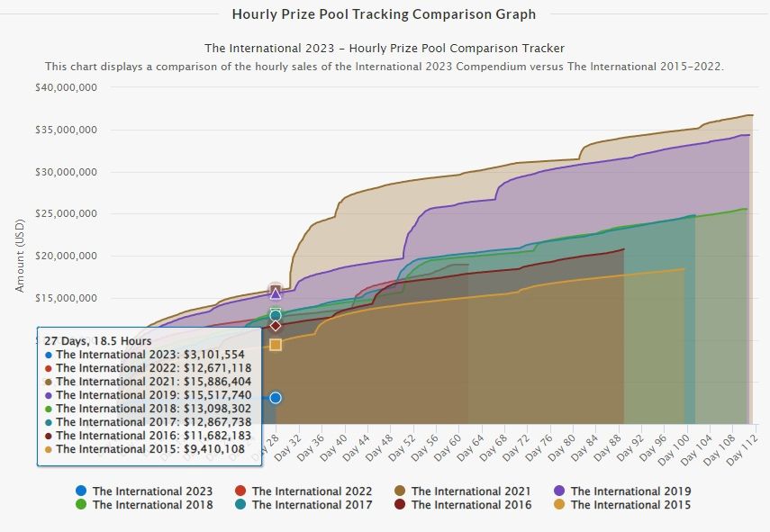
Task: Click the teal circle 2017 data marker
Action: [276, 316]
